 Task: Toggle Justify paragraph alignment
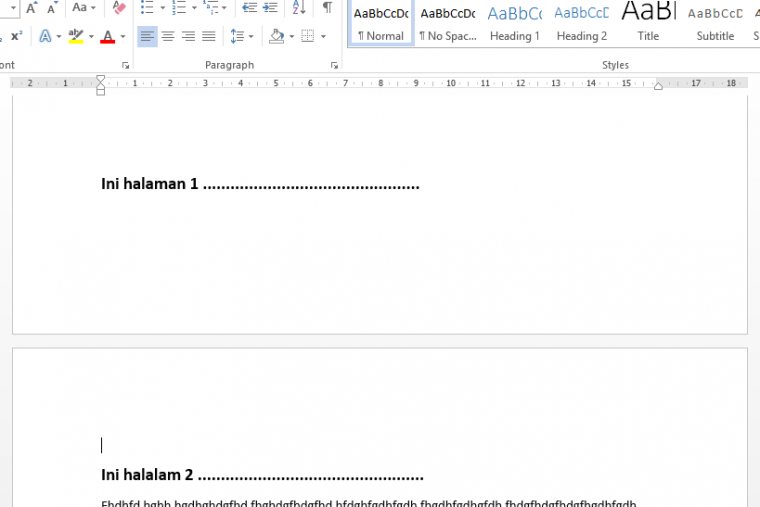coord(208,37)
